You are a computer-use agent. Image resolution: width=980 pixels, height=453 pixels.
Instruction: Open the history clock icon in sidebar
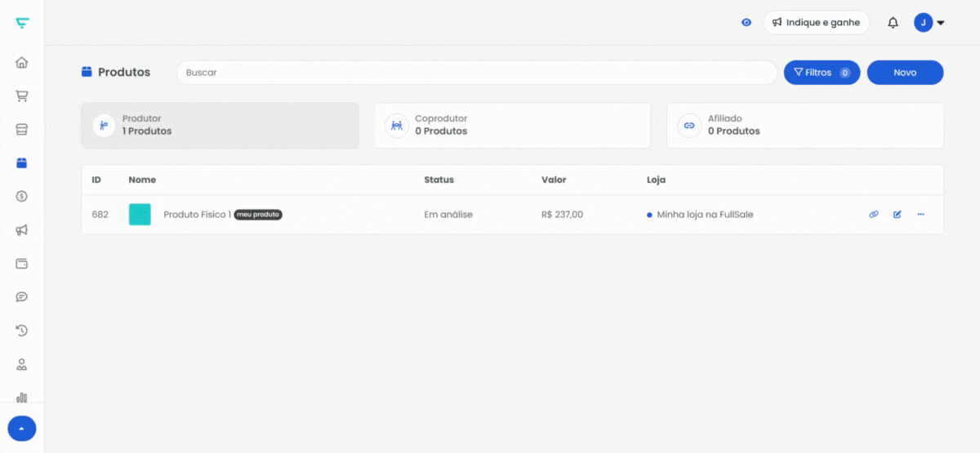click(22, 331)
